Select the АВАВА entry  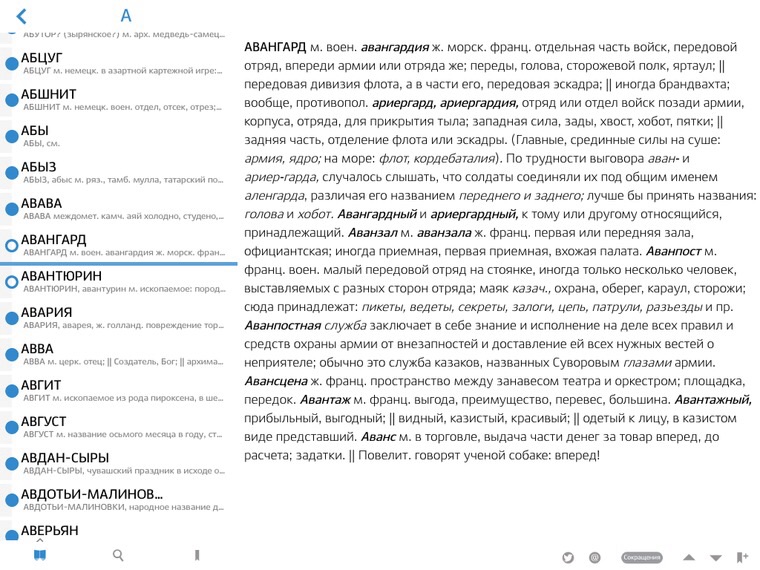(x=119, y=209)
